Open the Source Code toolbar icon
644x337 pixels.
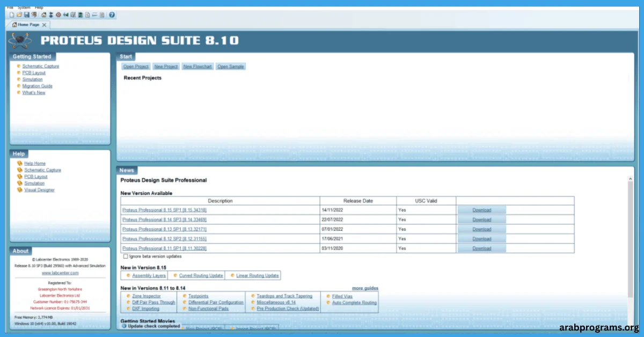tap(95, 15)
